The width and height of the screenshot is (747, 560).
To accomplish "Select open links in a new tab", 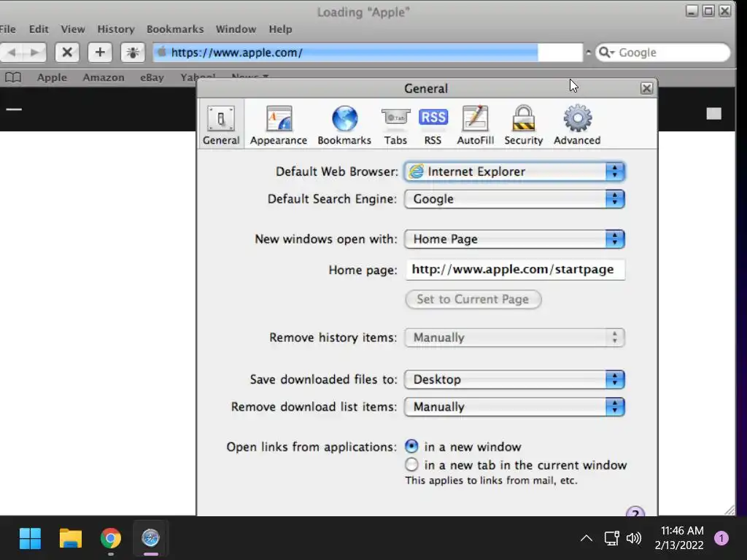I will (411, 464).
